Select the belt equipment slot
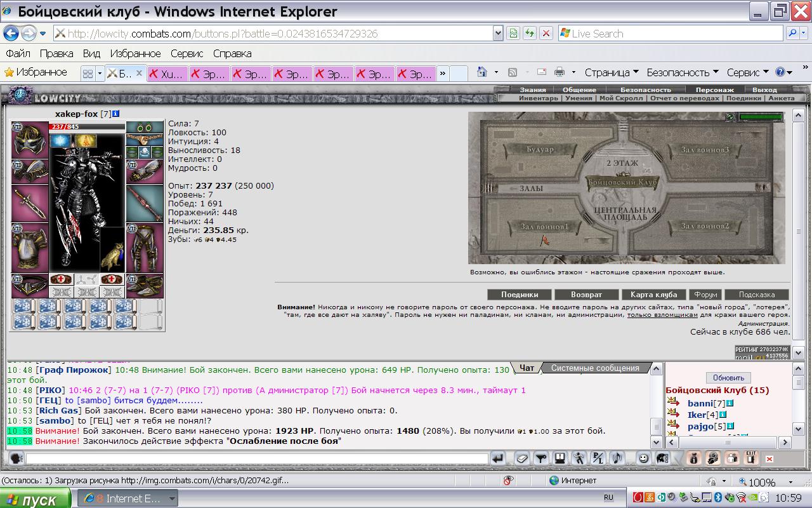Viewport: 812px width, 508px height. 30,286
